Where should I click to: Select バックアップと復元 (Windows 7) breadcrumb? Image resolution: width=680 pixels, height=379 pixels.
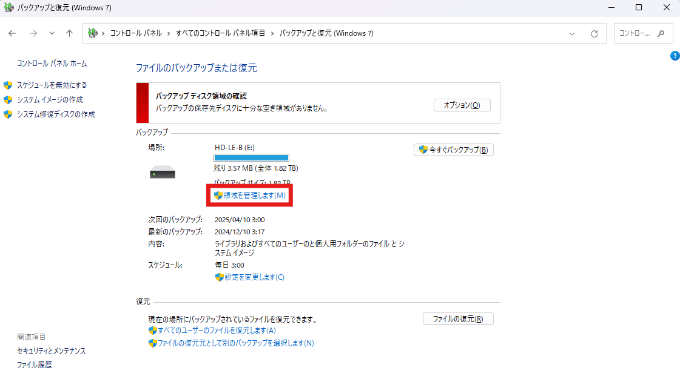point(326,33)
